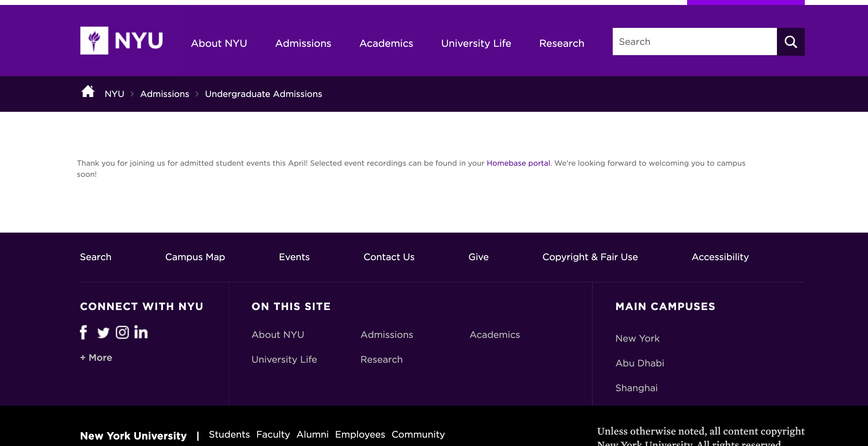
Task: Expand the + More social links
Action: [96, 357]
